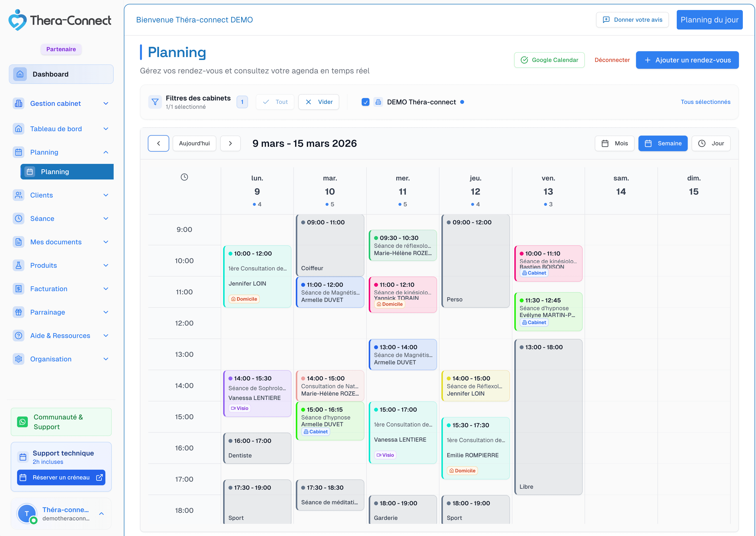Click the Google Calendar button

pos(549,60)
